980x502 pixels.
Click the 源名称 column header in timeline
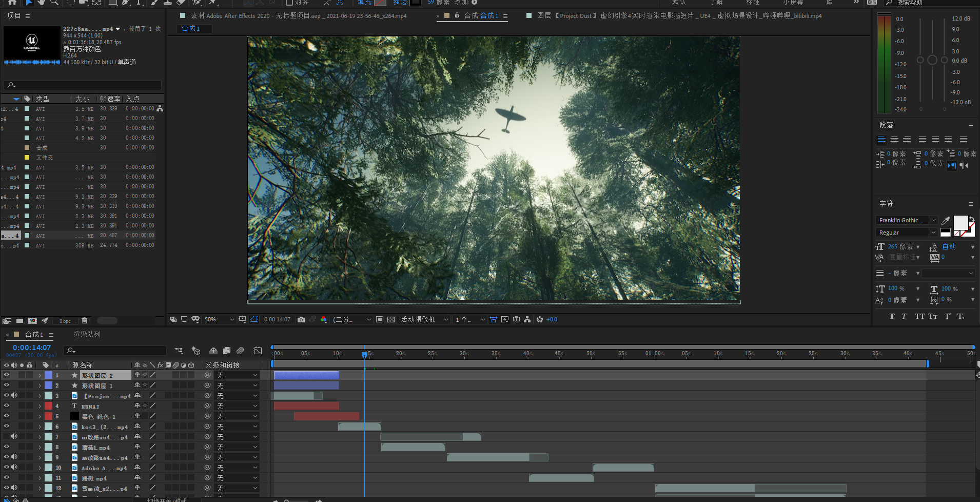tap(83, 365)
